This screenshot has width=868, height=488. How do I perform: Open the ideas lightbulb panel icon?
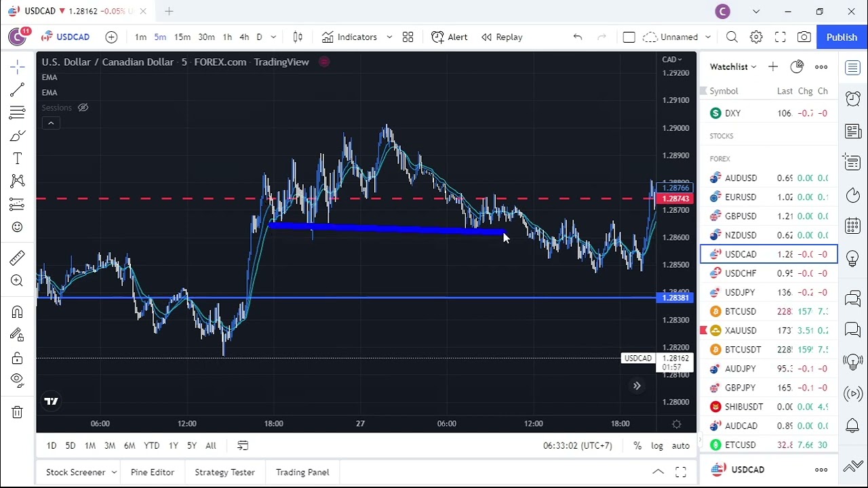point(853,259)
